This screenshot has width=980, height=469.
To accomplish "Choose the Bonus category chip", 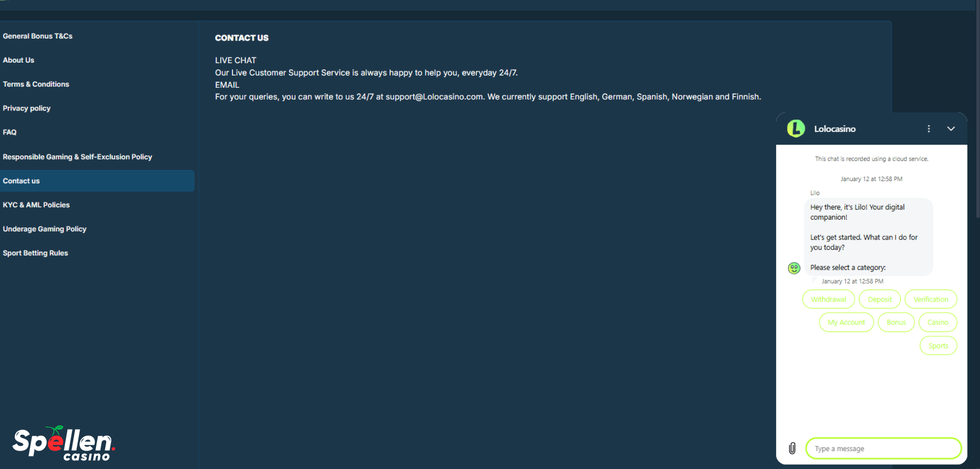I will 896,322.
